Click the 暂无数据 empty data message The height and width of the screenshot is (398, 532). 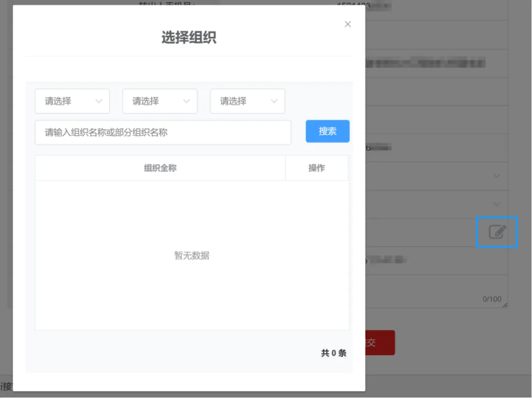191,255
